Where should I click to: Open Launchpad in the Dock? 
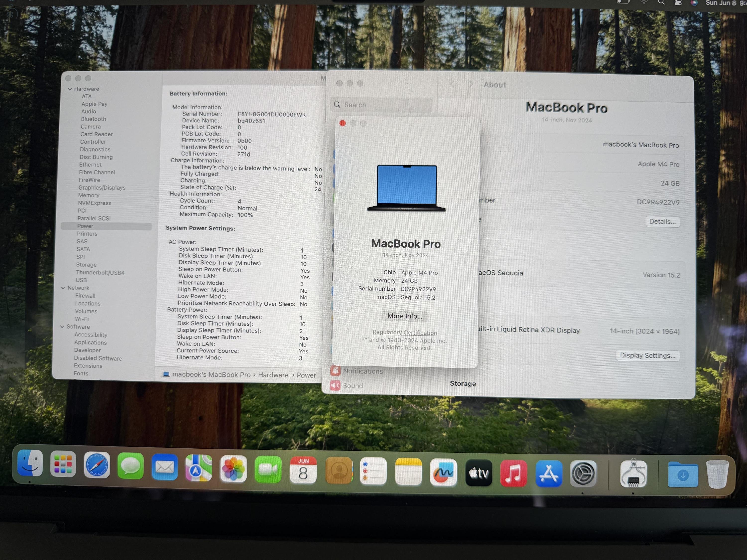click(63, 464)
